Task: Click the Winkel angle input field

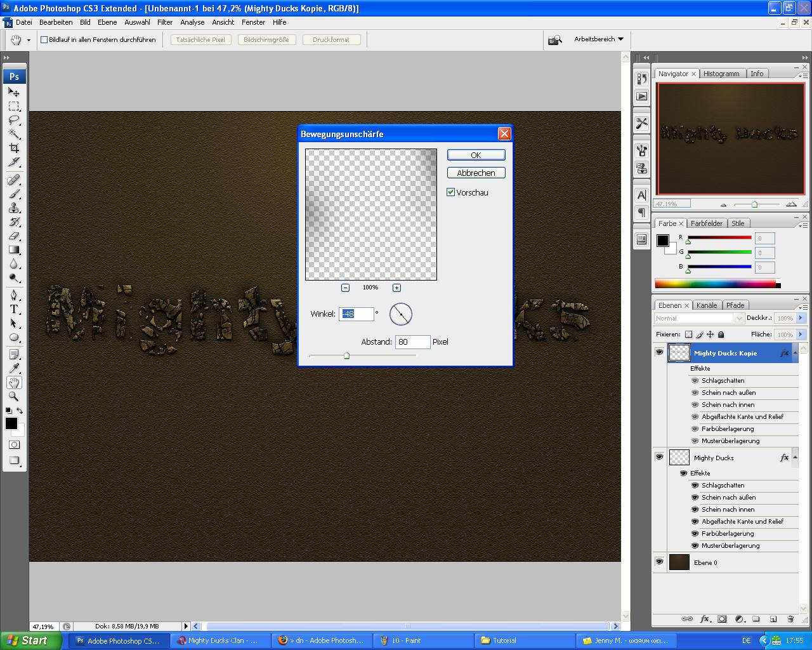Action: pos(356,314)
